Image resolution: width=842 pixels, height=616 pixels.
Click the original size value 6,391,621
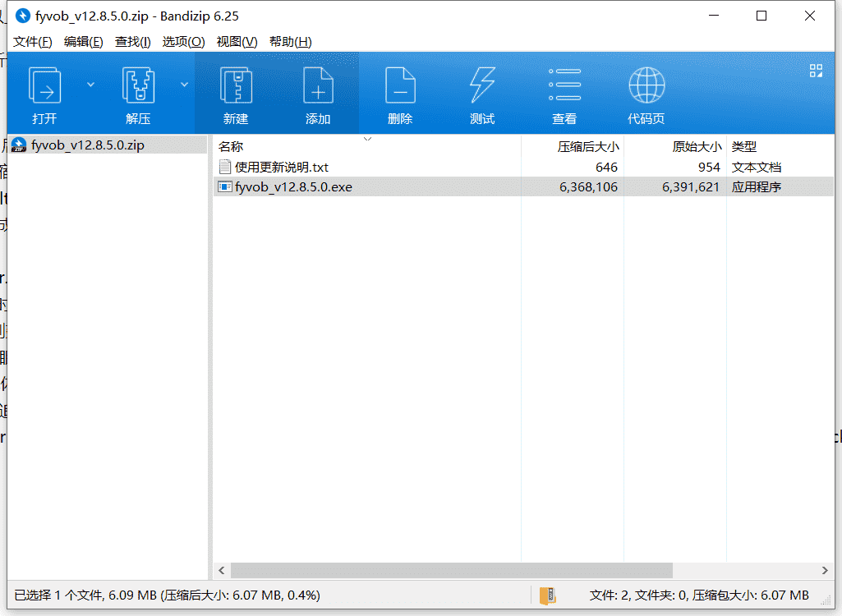(691, 187)
